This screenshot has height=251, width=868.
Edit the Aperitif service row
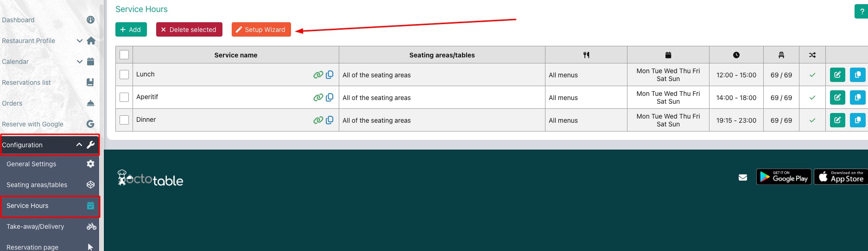click(837, 97)
